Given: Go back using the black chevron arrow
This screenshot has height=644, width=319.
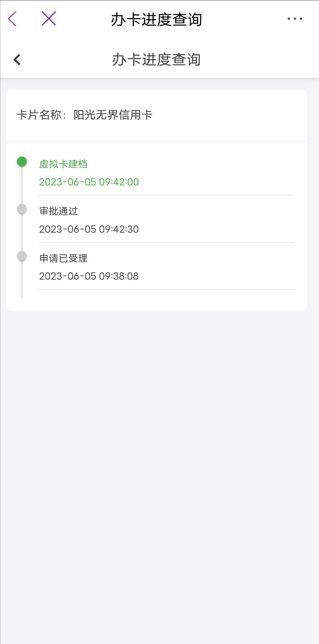Looking at the screenshot, I should [17, 60].
